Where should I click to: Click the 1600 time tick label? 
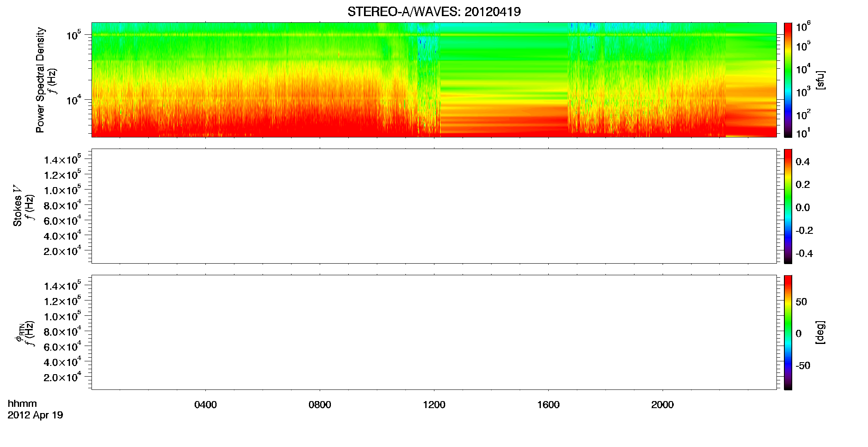[x=548, y=405]
